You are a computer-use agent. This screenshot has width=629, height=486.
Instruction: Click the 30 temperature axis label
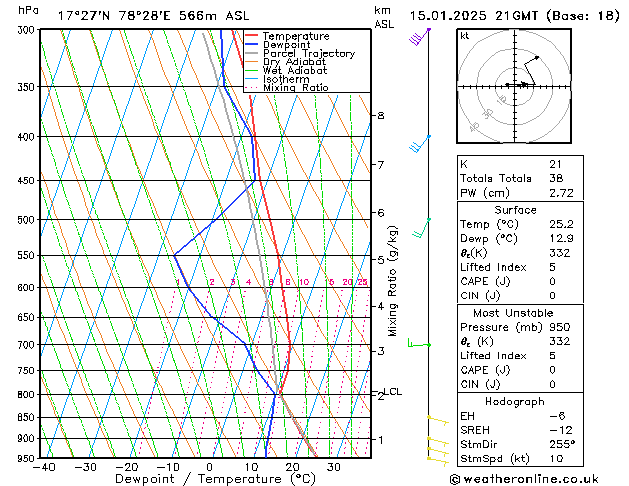coord(334,467)
